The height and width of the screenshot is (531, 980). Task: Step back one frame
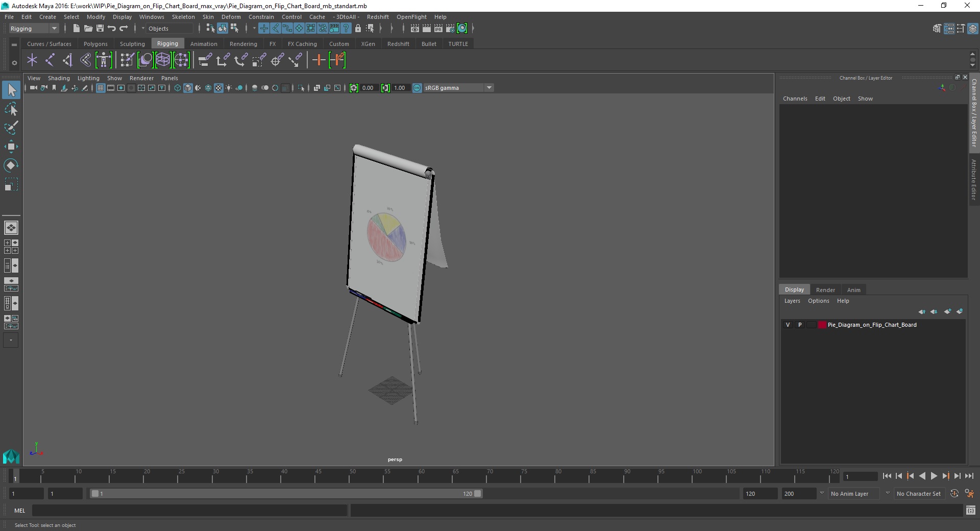(898, 476)
